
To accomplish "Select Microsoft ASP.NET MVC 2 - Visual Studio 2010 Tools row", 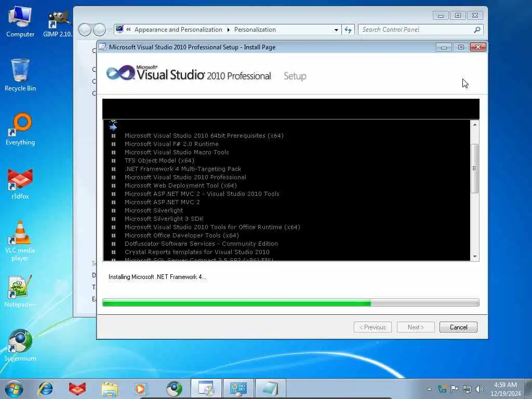I will 202,194.
